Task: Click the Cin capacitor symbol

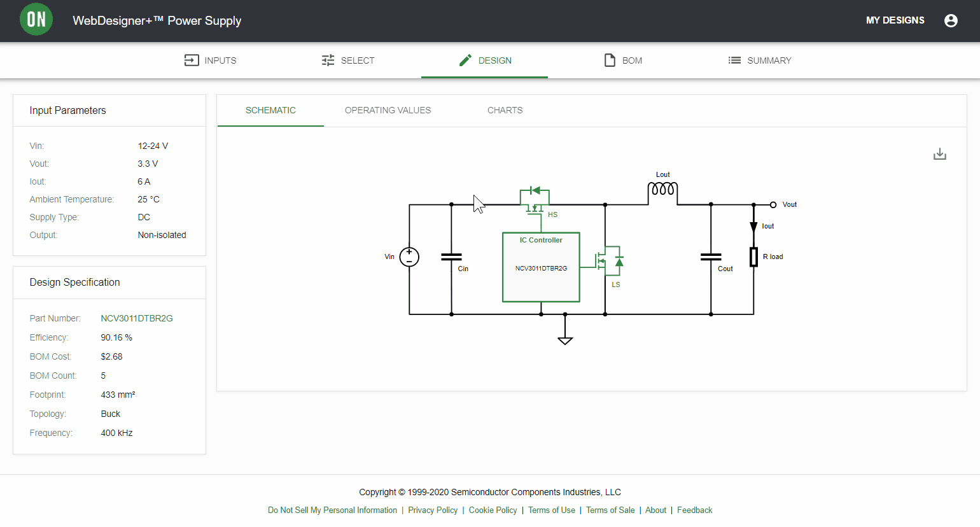Action: tap(451, 257)
